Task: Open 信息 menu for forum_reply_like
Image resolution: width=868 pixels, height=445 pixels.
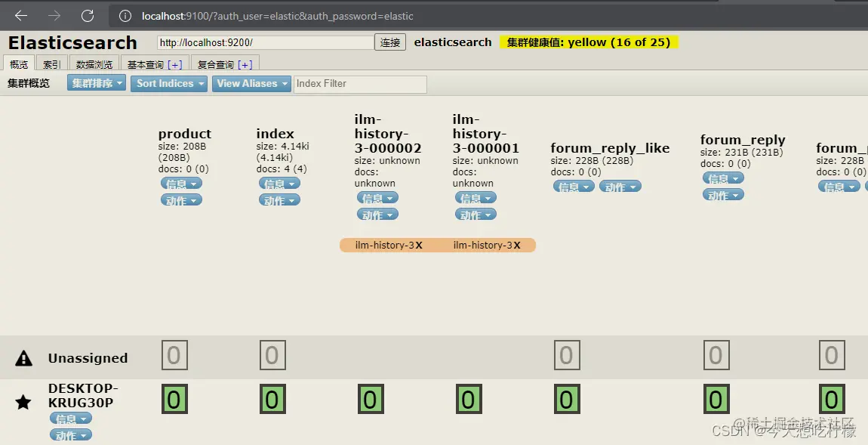Action: [574, 187]
